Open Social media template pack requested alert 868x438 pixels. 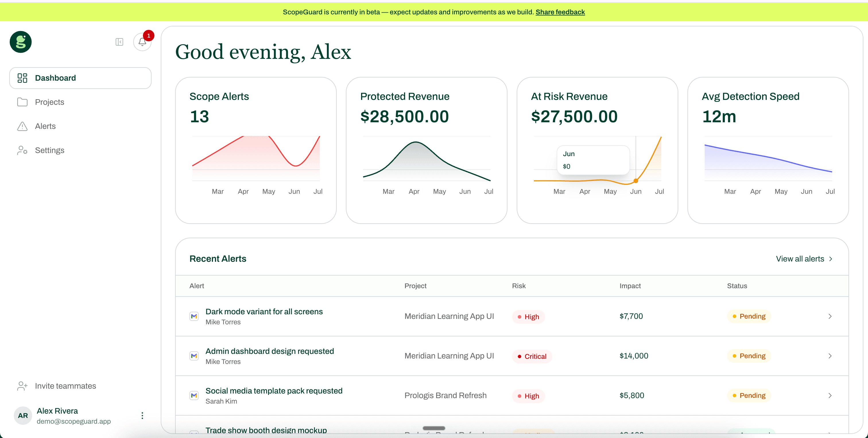(274, 391)
